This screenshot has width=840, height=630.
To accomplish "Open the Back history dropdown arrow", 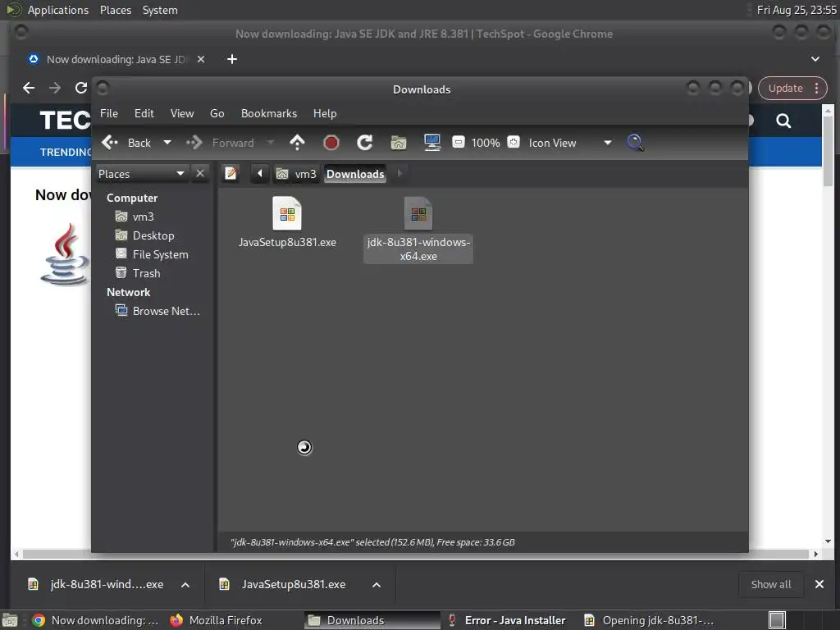I will (167, 143).
